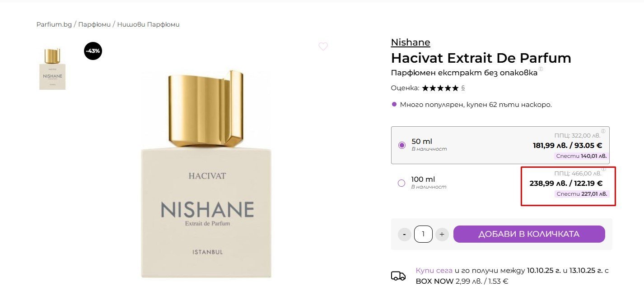Open the Nishane brand link
The height and width of the screenshot is (304, 644).
coord(411,42)
